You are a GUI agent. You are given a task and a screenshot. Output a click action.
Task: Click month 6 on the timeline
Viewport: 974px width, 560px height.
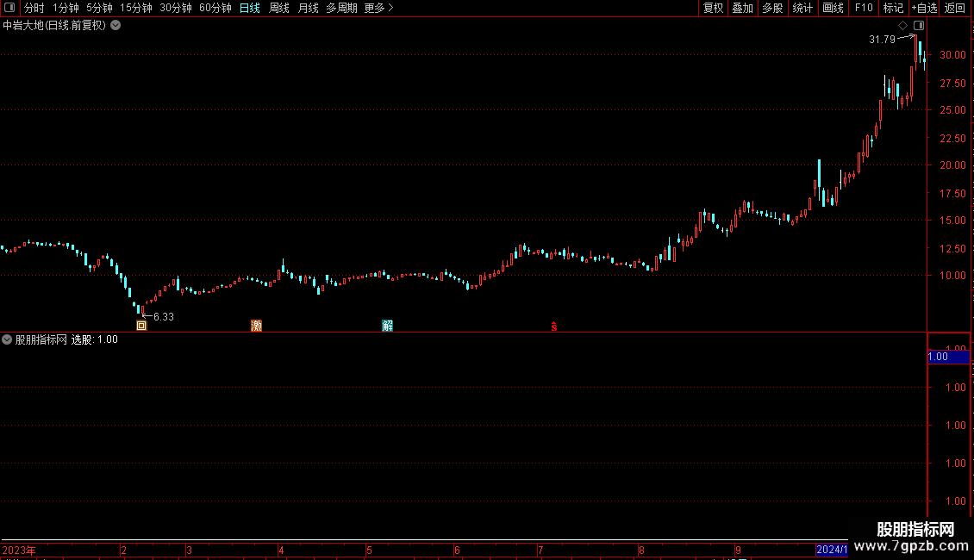pos(457,550)
